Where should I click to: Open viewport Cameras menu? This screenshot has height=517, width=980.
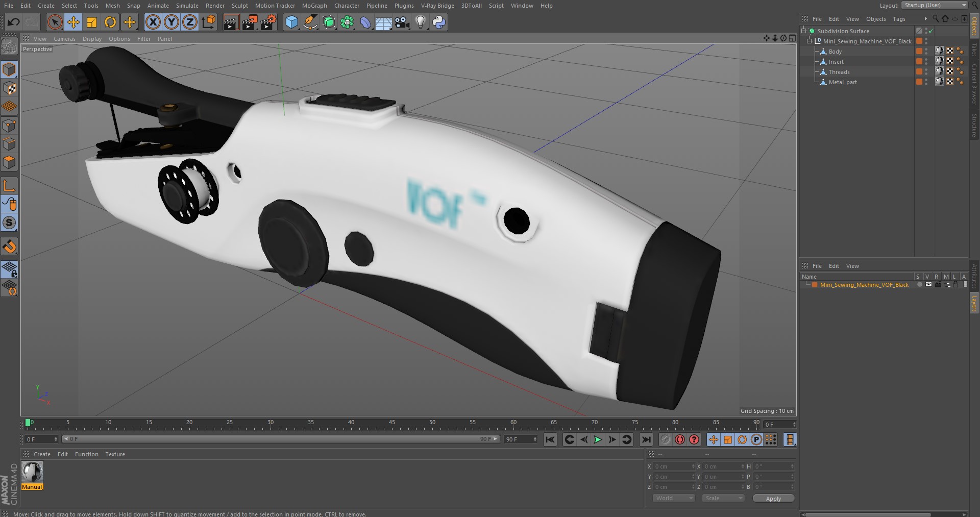click(64, 39)
